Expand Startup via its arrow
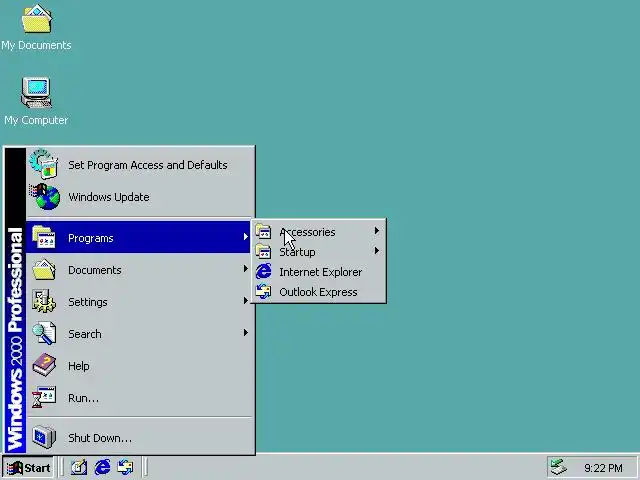This screenshot has height=480, width=640. (x=377, y=251)
